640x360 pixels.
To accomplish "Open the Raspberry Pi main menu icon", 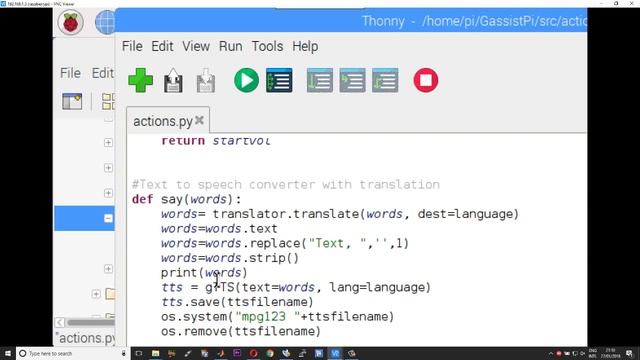I will pos(70,22).
